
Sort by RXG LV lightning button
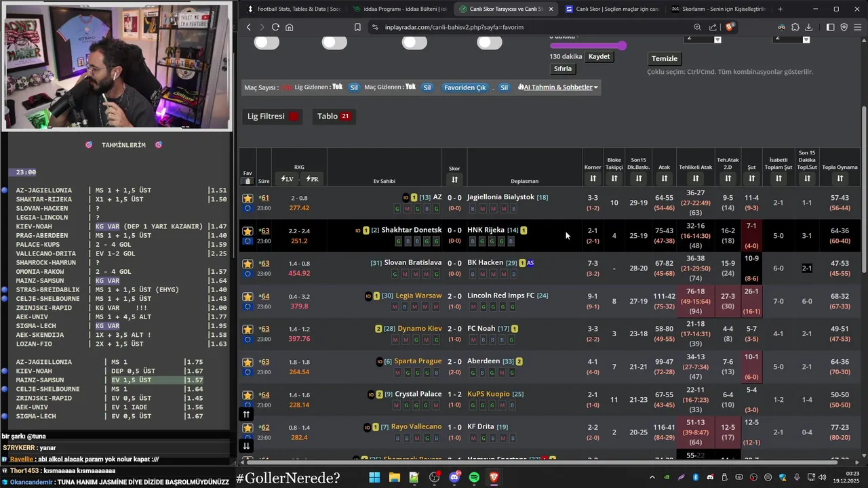(287, 179)
